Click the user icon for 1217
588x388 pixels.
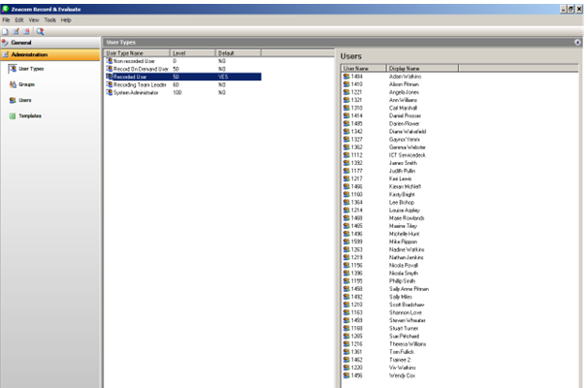pyautogui.click(x=346, y=178)
